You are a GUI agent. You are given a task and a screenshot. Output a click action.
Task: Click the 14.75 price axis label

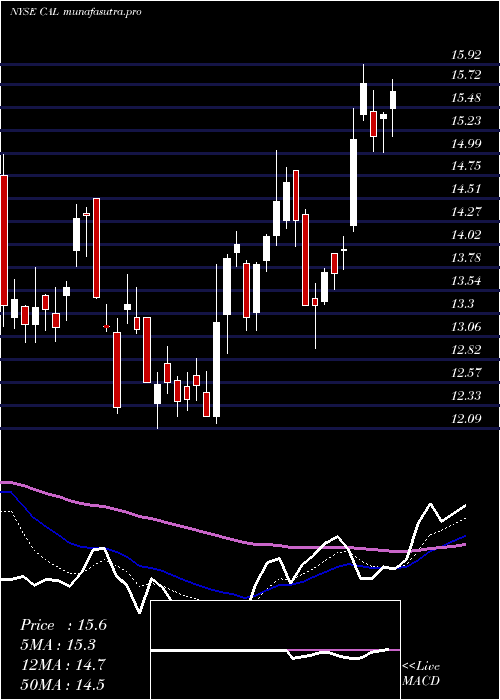coord(466,166)
